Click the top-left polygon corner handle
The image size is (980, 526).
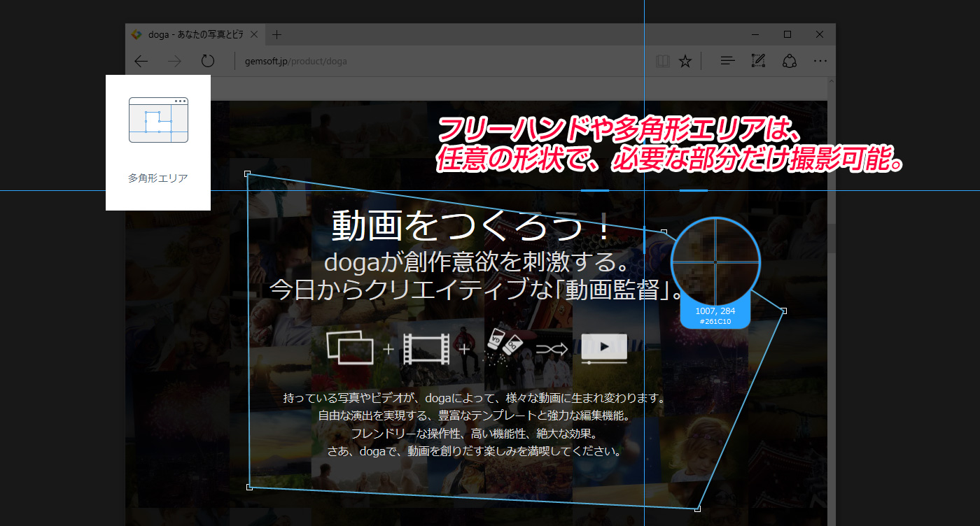click(248, 173)
